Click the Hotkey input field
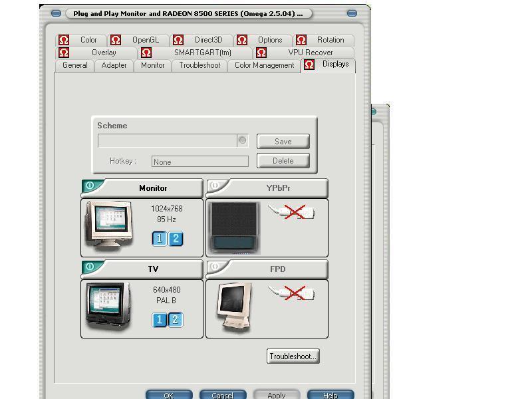This screenshot has height=399, width=532. click(199, 162)
